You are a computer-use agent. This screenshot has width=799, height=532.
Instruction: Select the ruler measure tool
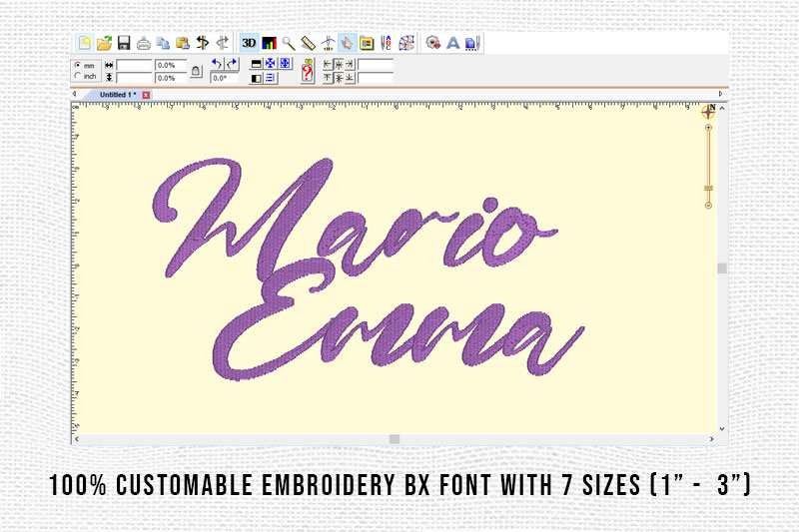click(308, 43)
